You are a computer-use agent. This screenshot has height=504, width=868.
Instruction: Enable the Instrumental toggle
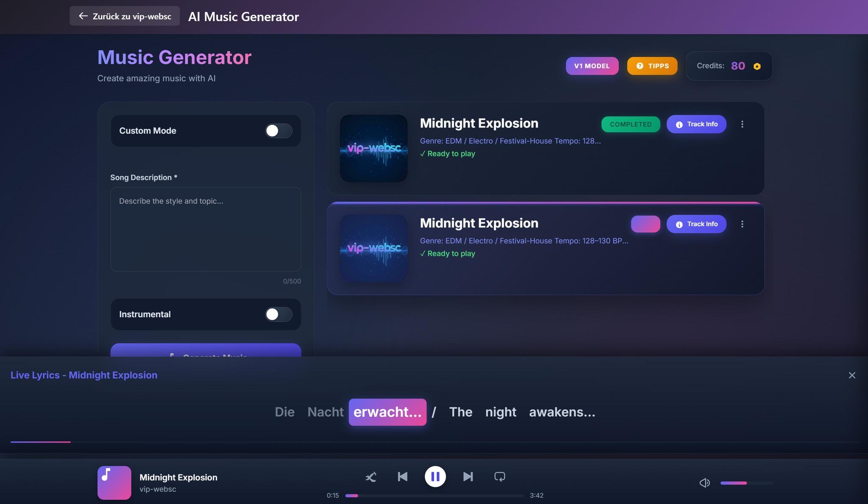tap(278, 314)
